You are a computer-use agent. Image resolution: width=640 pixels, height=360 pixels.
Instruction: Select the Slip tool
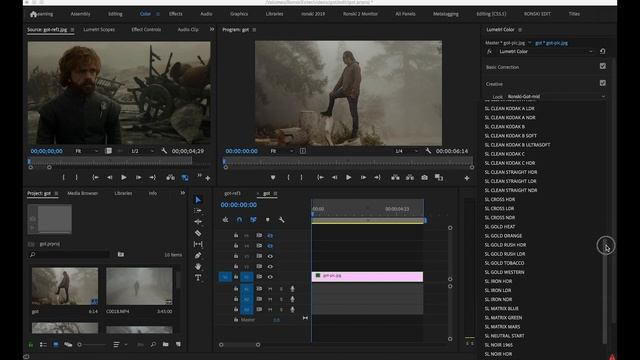tap(198, 244)
